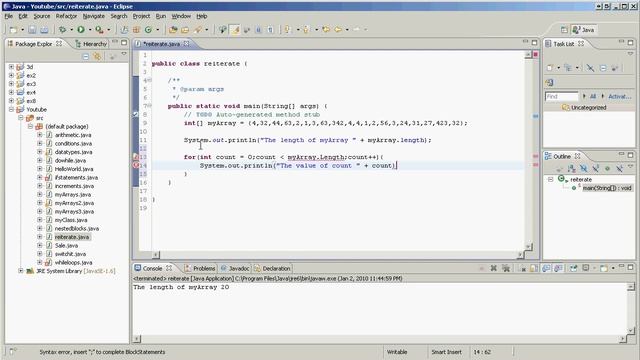Screen dimensions: 640x360
Task: Expand the JRE System Library node
Action: pyautogui.click(x=21, y=271)
